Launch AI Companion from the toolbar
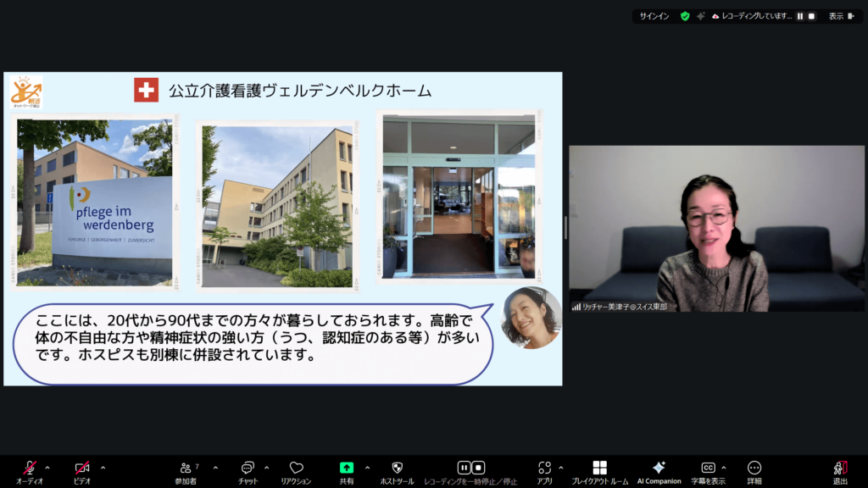This screenshot has width=868, height=488. click(659, 468)
